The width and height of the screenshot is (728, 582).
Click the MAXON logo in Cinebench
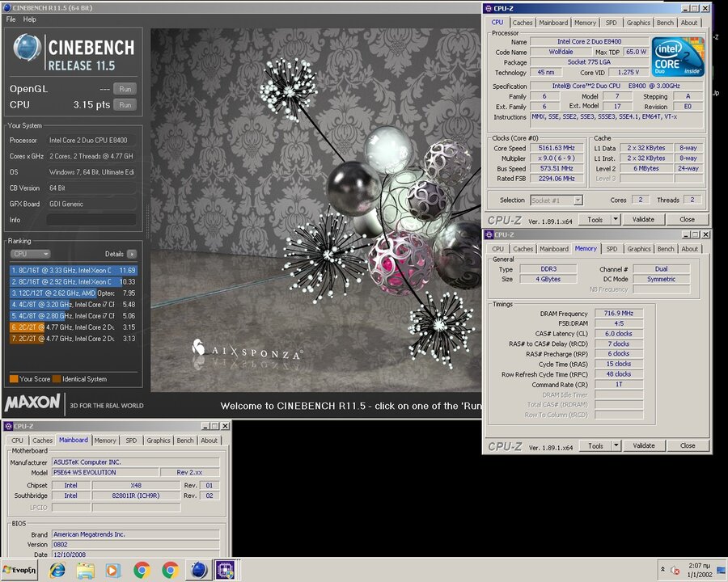[x=32, y=402]
